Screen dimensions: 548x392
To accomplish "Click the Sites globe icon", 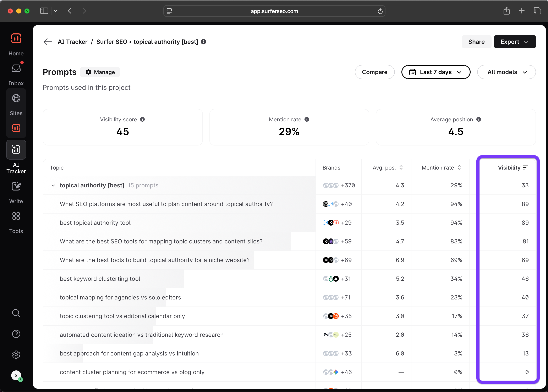I will coord(16,98).
